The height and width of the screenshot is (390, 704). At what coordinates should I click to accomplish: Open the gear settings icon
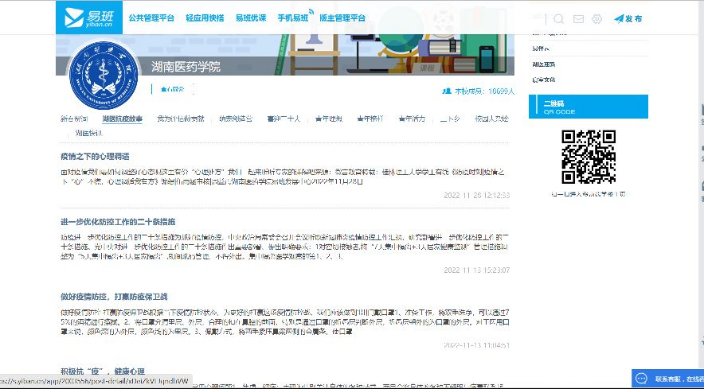pyautogui.click(x=597, y=19)
